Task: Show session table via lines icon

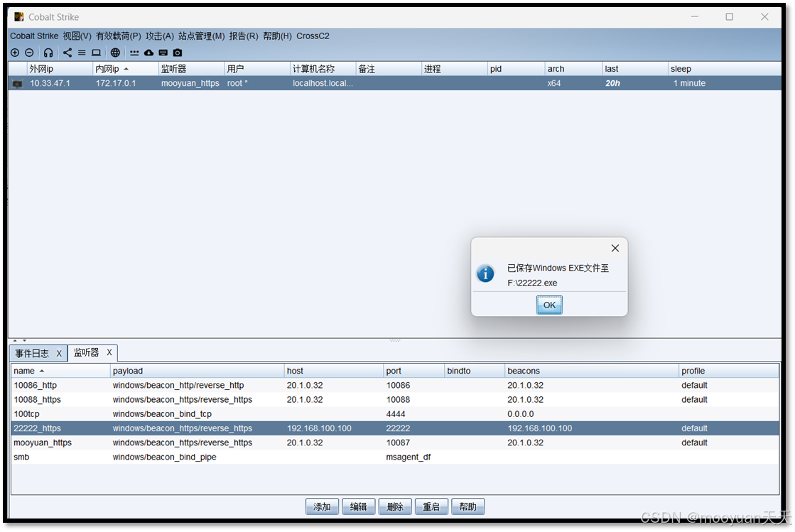Action: tap(82, 53)
